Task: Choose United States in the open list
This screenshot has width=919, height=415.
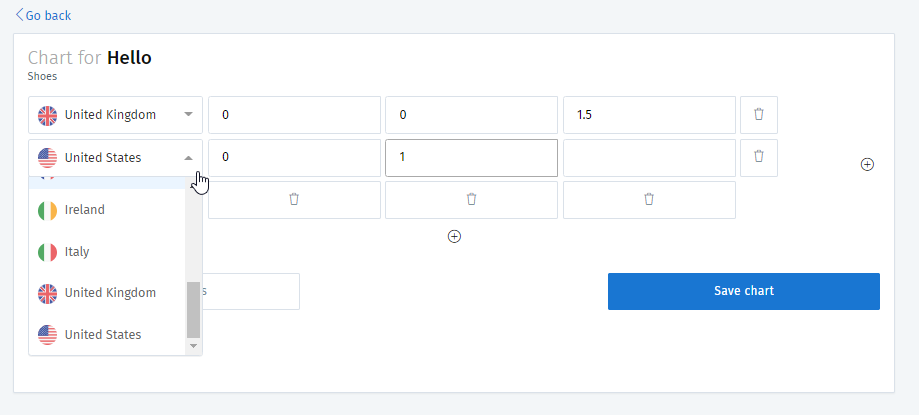Action: (107, 335)
